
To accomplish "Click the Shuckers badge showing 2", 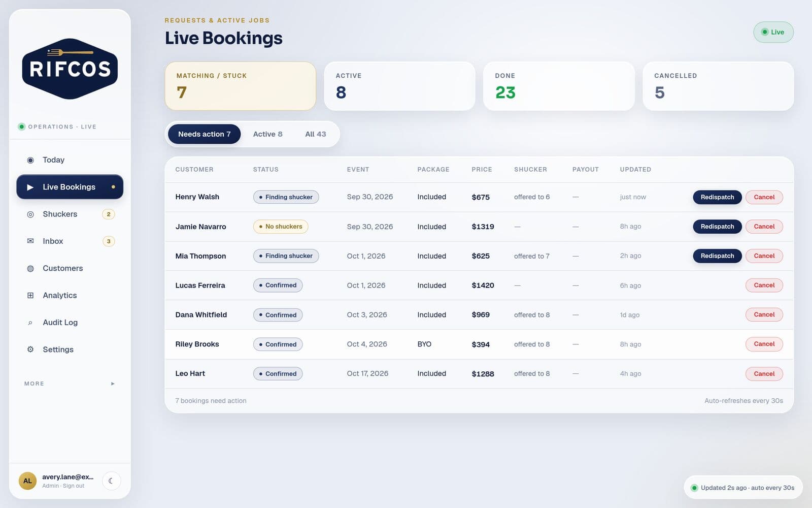I will tap(109, 214).
